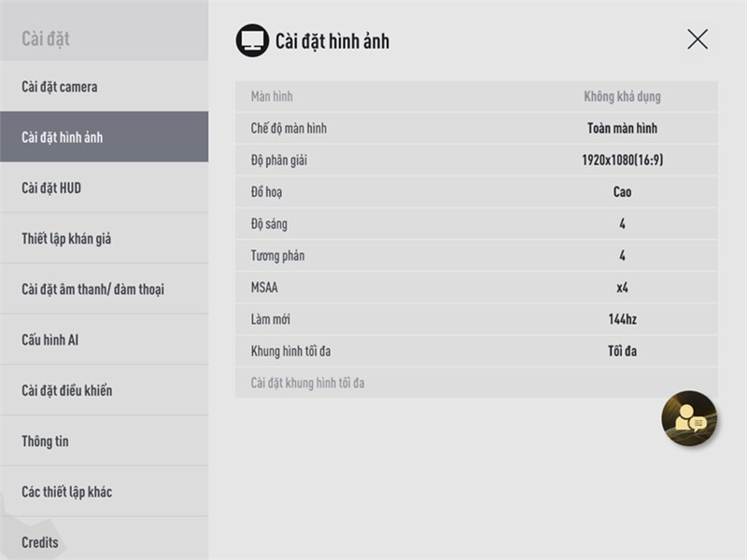Open the Credits section

105,541
